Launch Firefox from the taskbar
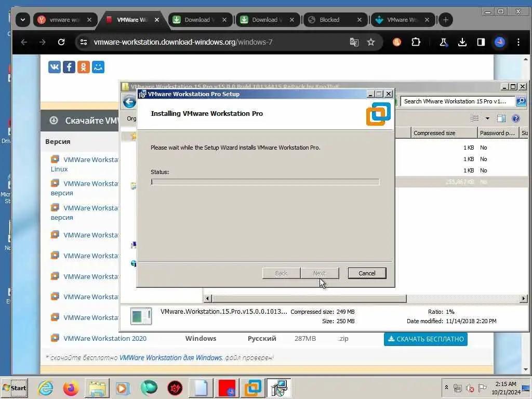The width and height of the screenshot is (532, 399). click(71, 388)
